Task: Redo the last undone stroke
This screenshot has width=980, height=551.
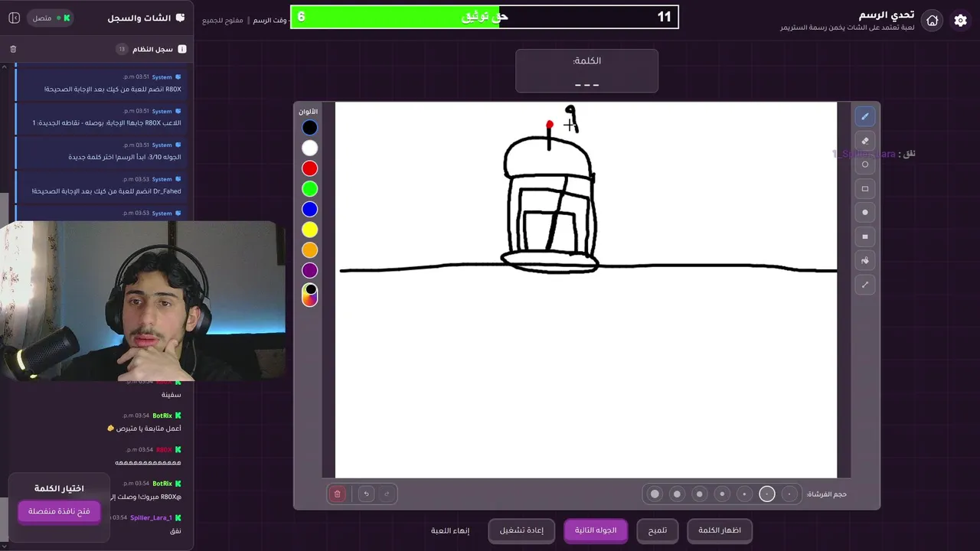Action: pos(387,494)
